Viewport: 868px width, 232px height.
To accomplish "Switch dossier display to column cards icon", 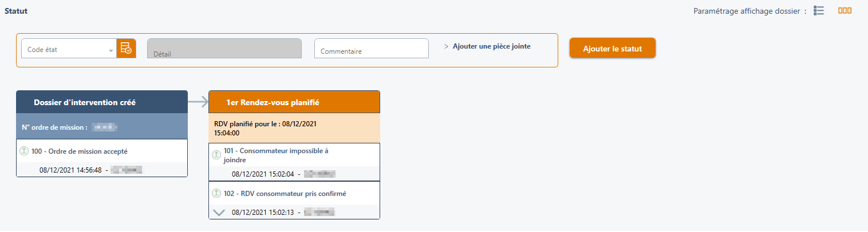I will coord(845,11).
